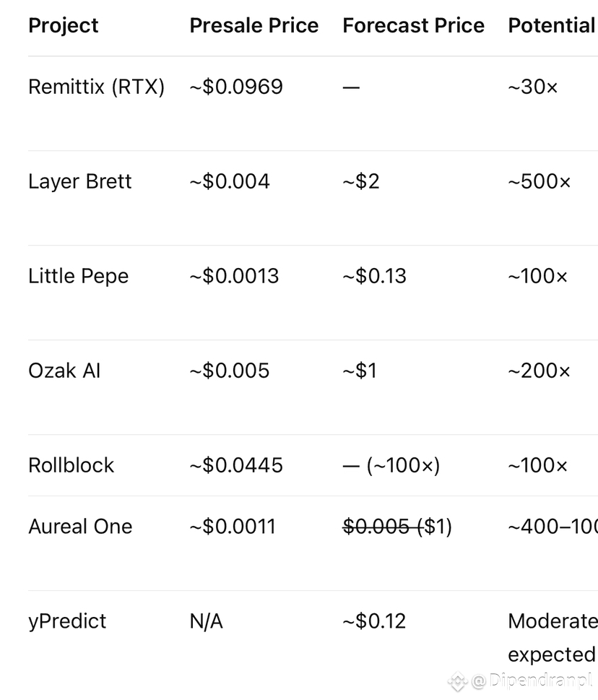Select the Aureal One project cell

80,527
